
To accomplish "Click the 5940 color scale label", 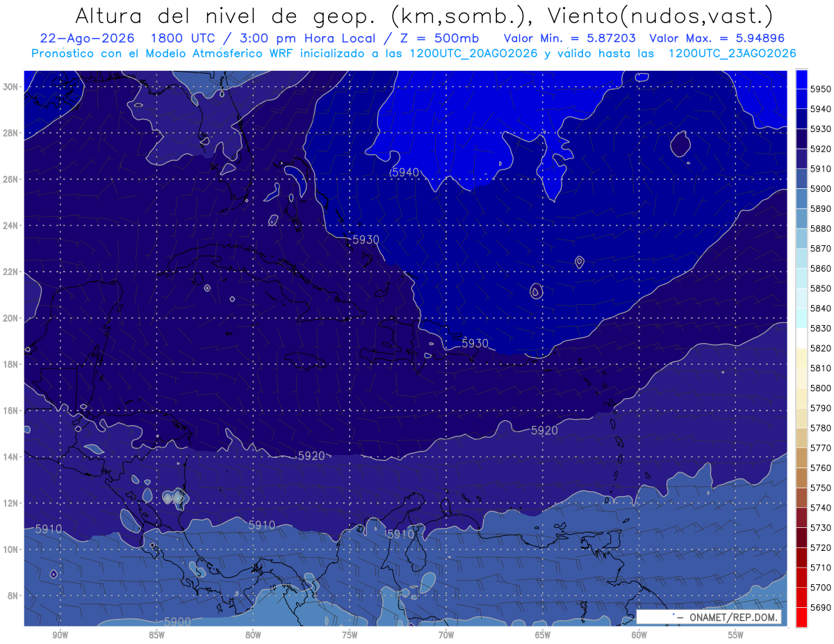I will point(820,109).
